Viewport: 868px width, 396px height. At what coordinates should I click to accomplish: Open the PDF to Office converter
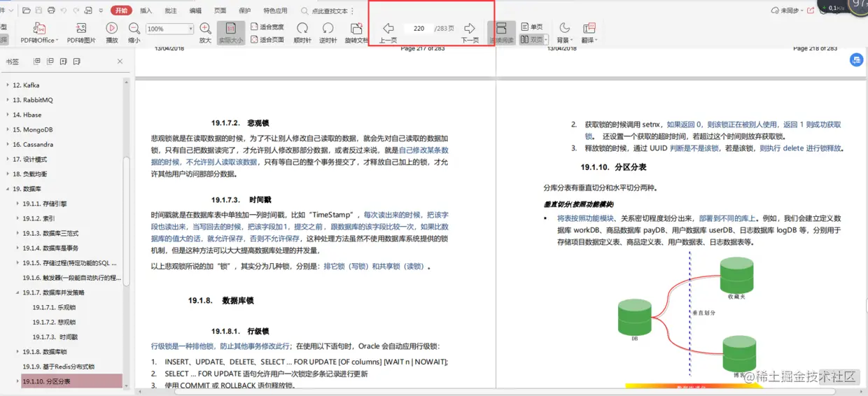pos(38,32)
